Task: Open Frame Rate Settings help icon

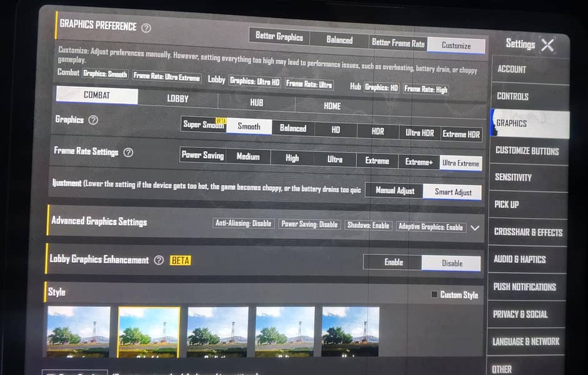Action: (x=128, y=152)
